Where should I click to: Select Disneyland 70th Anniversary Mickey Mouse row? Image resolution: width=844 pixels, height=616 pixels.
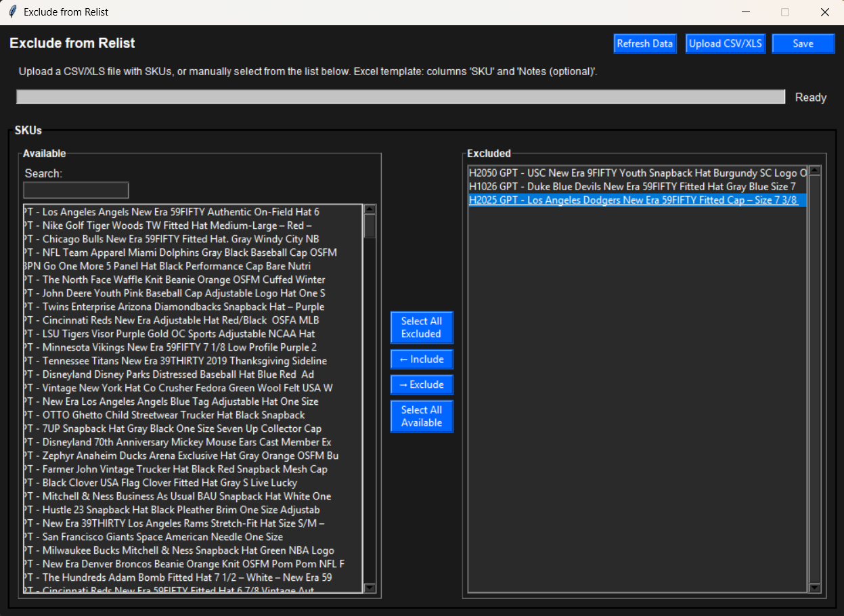pyautogui.click(x=194, y=442)
